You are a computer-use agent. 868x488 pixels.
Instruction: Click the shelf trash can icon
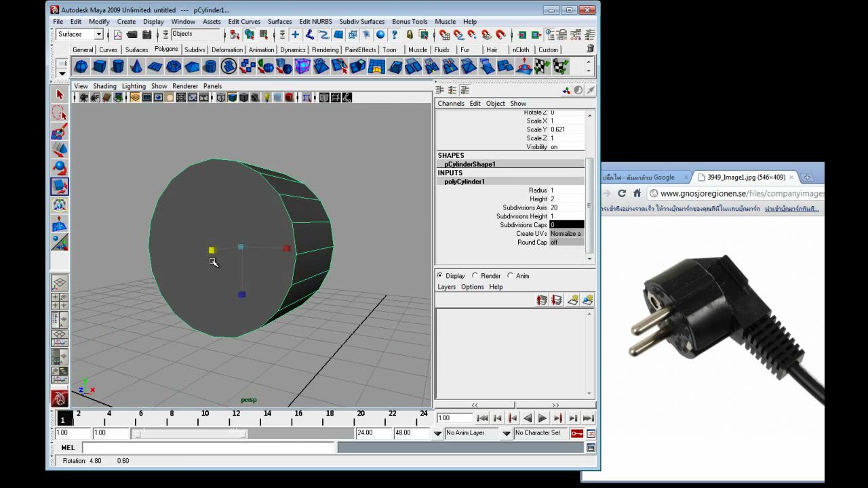coord(590,49)
